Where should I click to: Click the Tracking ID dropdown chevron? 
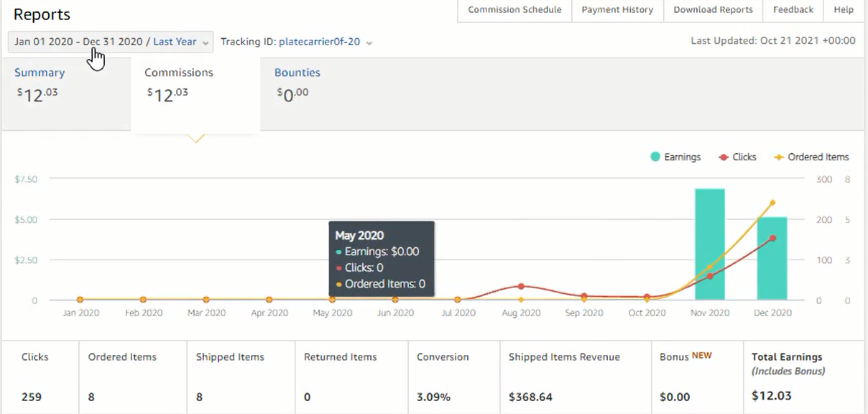pyautogui.click(x=369, y=43)
